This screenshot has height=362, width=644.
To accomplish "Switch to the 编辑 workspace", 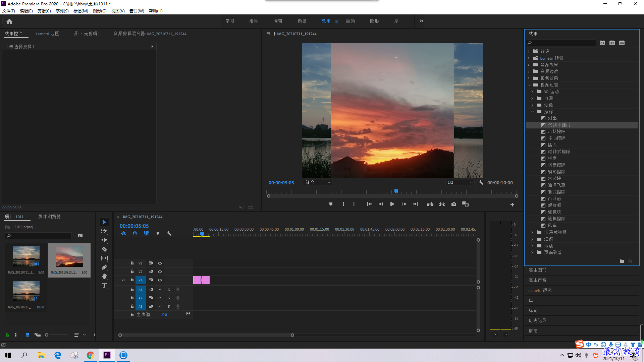I will [278, 21].
